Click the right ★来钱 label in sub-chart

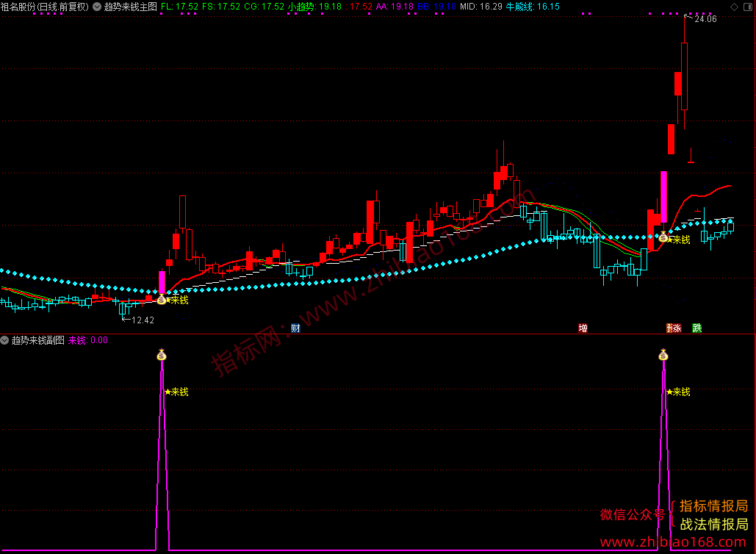[678, 392]
